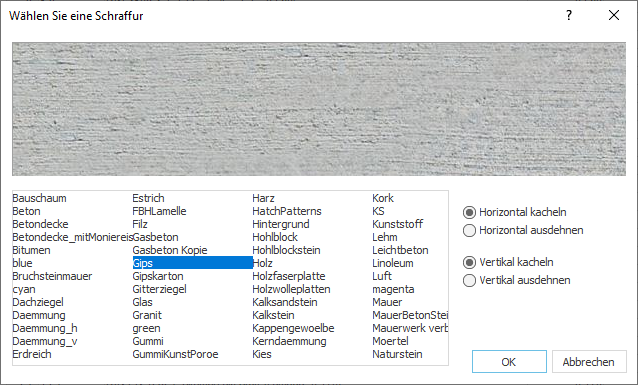
Task: Select the cyan entry
Action: pos(24,289)
